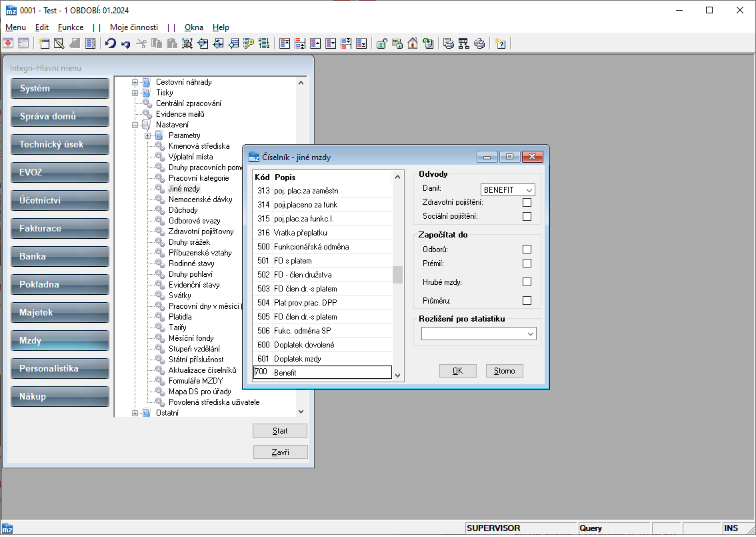756x537 pixels.
Task: Cancel the dialog with Storno
Action: tap(504, 371)
